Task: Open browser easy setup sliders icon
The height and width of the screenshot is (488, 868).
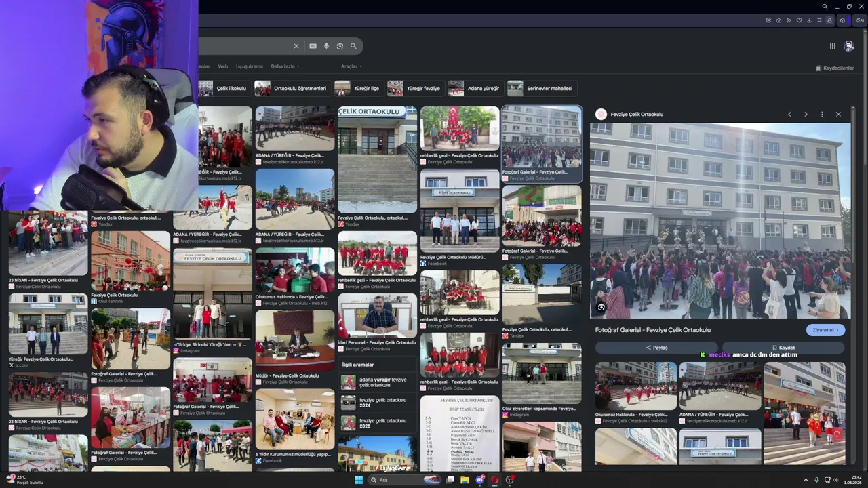Action: (x=819, y=20)
